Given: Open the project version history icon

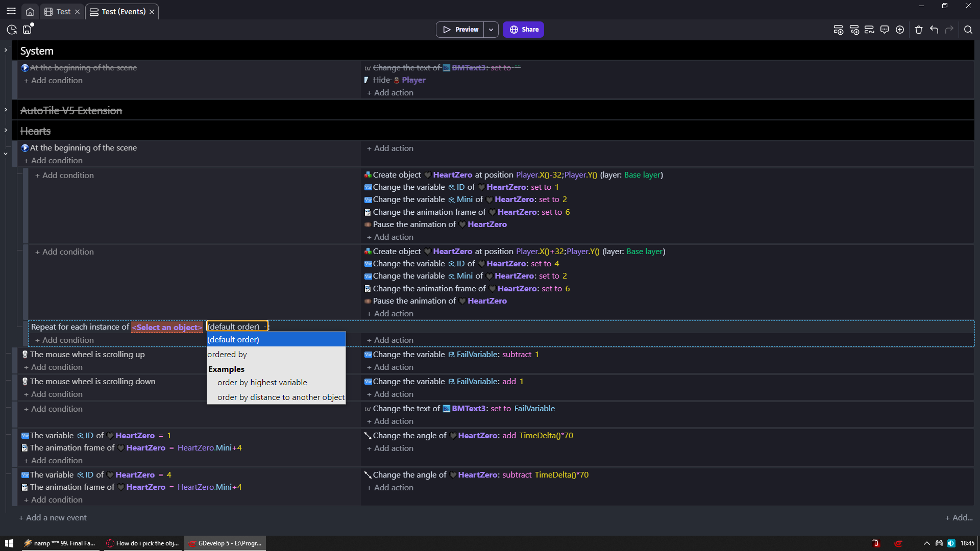Looking at the screenshot, I should (x=12, y=30).
